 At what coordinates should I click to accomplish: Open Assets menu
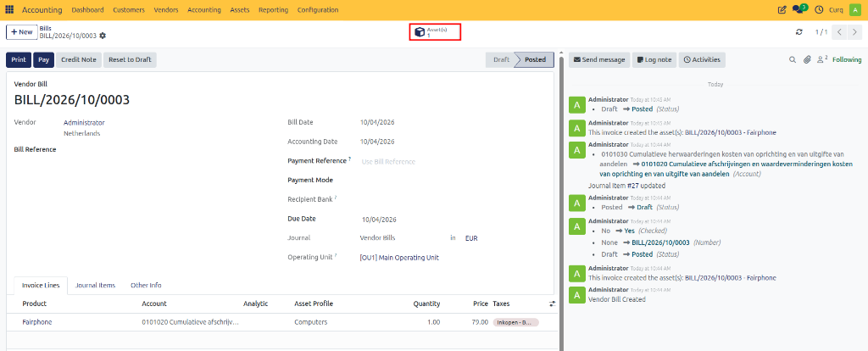(240, 10)
